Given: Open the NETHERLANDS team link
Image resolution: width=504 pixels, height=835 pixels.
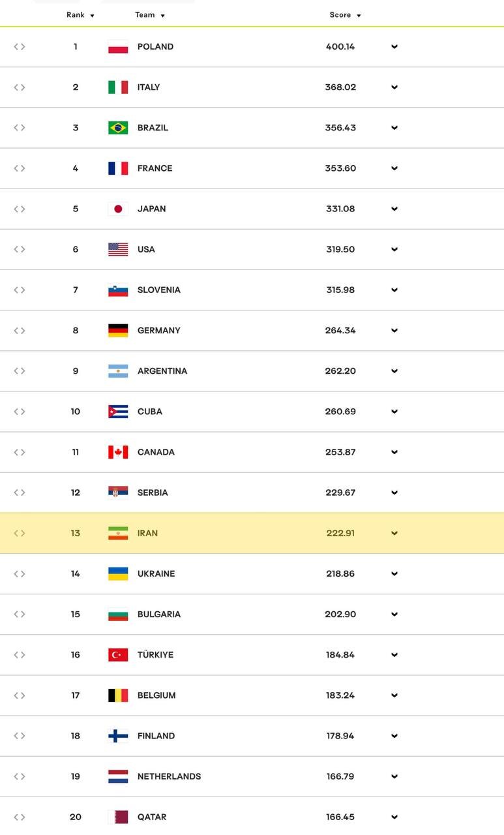Looking at the screenshot, I should [169, 776].
